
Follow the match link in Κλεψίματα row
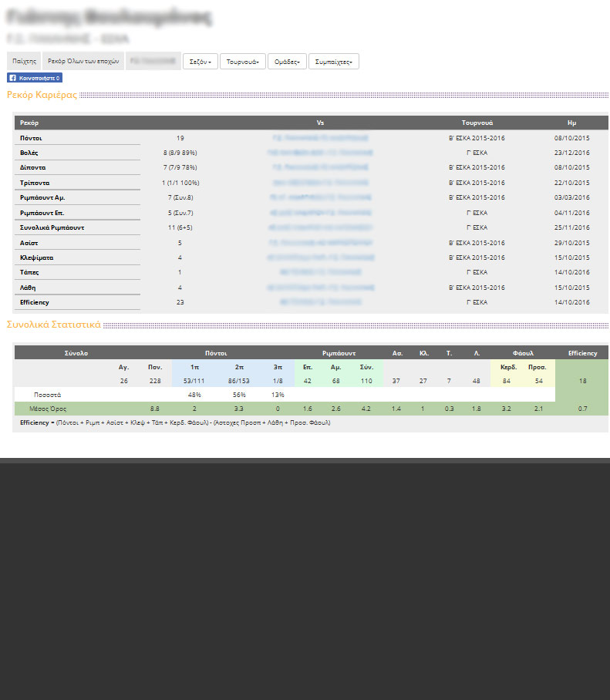(320, 257)
